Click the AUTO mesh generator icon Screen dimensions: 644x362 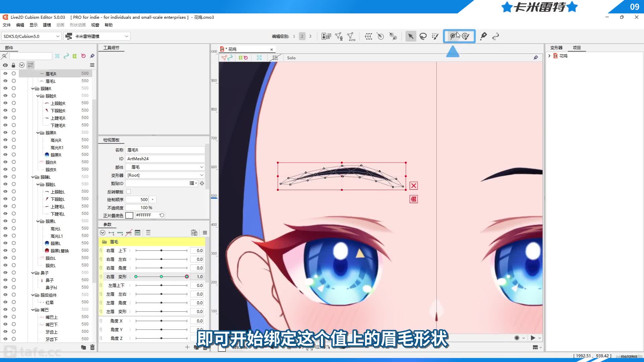click(x=351, y=36)
